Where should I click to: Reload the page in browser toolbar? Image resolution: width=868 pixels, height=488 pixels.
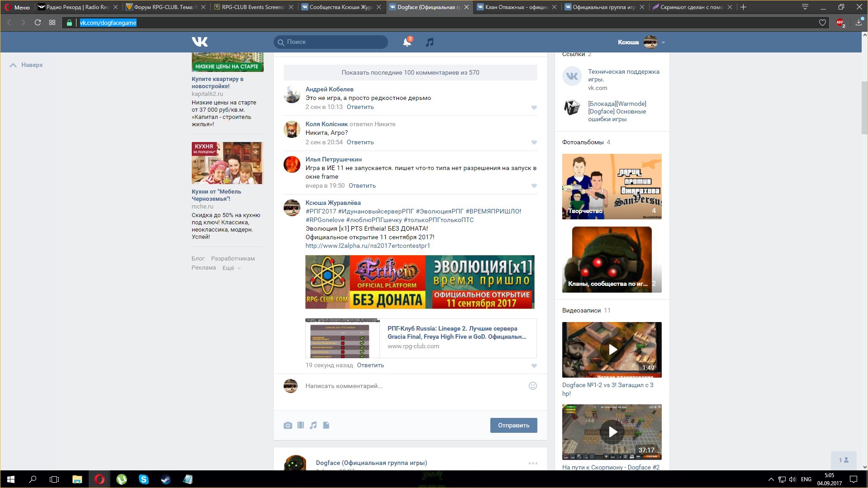click(x=38, y=23)
